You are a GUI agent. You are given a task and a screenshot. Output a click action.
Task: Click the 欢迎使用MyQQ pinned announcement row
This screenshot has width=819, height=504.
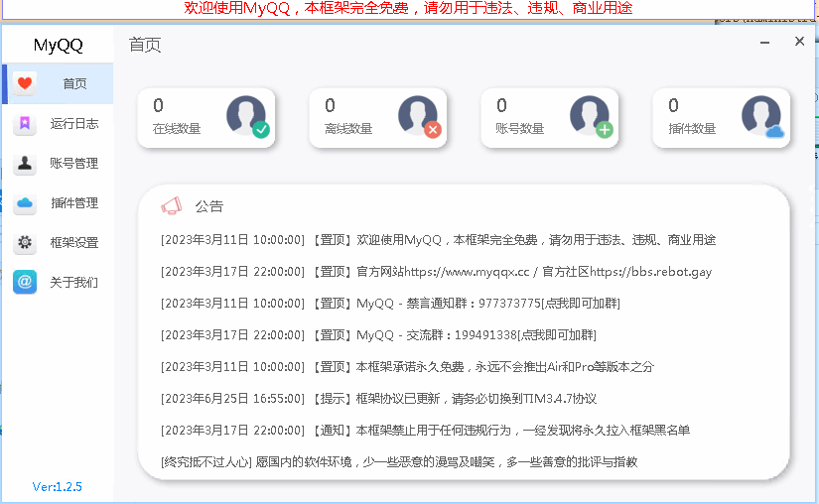click(438, 240)
